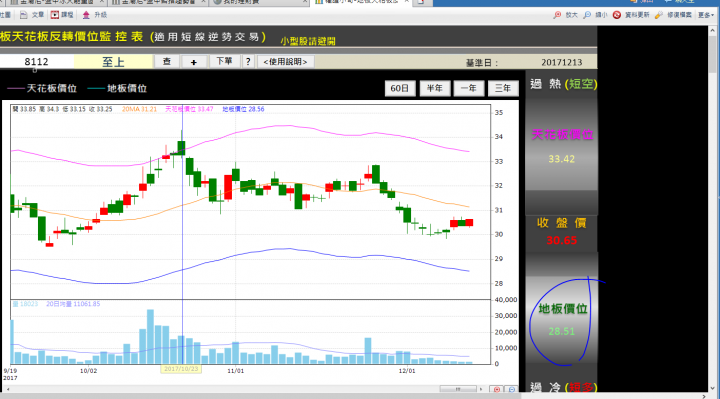Open the 更多 (more) dropdown
The image size is (720, 399).
[x=706, y=15]
